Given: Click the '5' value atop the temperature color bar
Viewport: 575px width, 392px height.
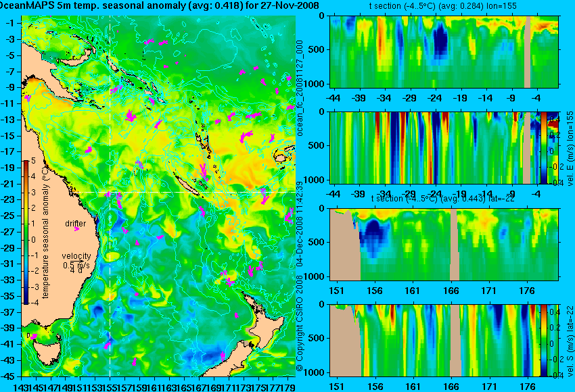Looking at the screenshot, I should (x=33, y=160).
